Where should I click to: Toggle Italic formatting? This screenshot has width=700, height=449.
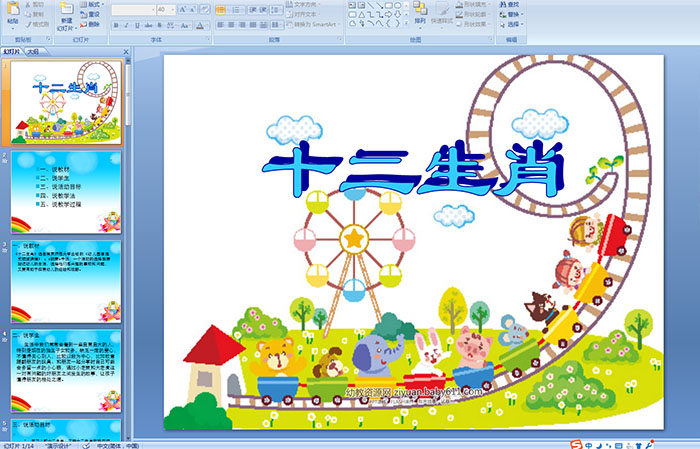126,25
